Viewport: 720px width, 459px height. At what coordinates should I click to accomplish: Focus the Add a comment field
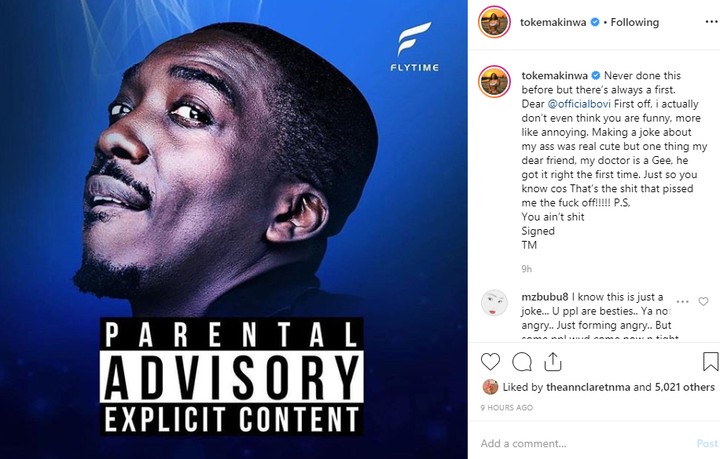point(585,443)
